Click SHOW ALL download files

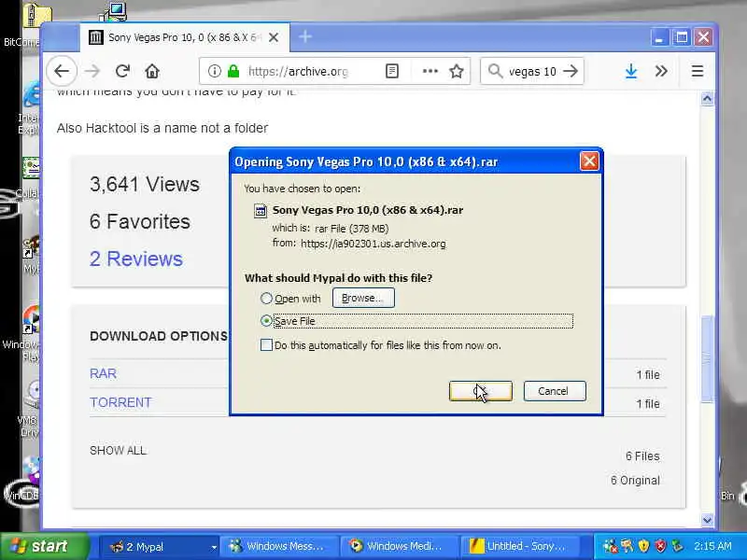click(x=118, y=451)
